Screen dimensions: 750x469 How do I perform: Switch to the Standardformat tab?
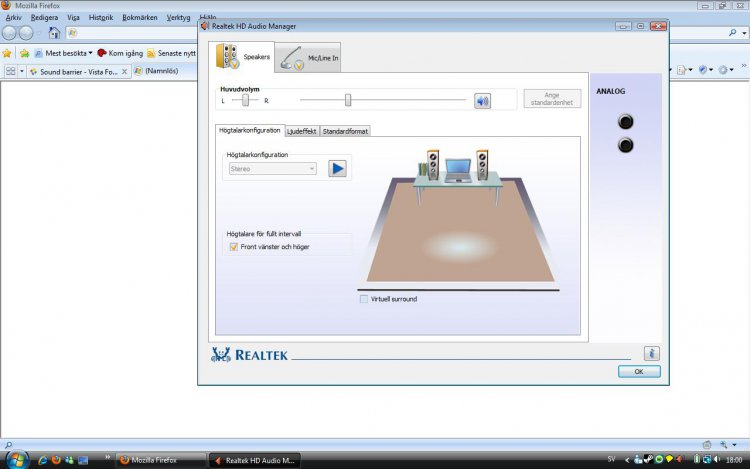pos(345,131)
